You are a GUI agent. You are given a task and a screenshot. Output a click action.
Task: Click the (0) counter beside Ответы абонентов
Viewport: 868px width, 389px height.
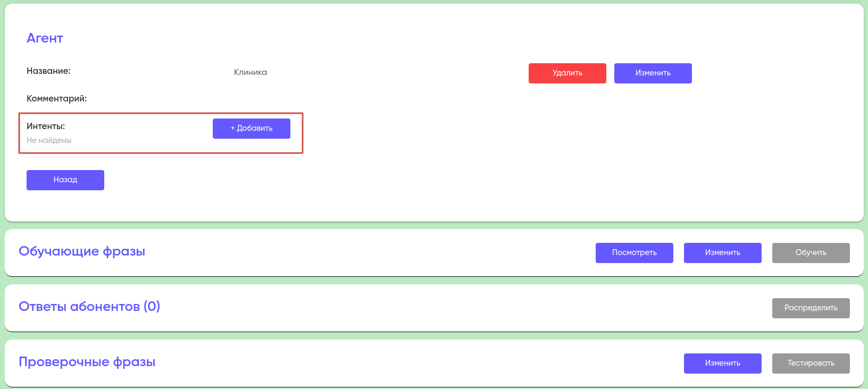[152, 307]
